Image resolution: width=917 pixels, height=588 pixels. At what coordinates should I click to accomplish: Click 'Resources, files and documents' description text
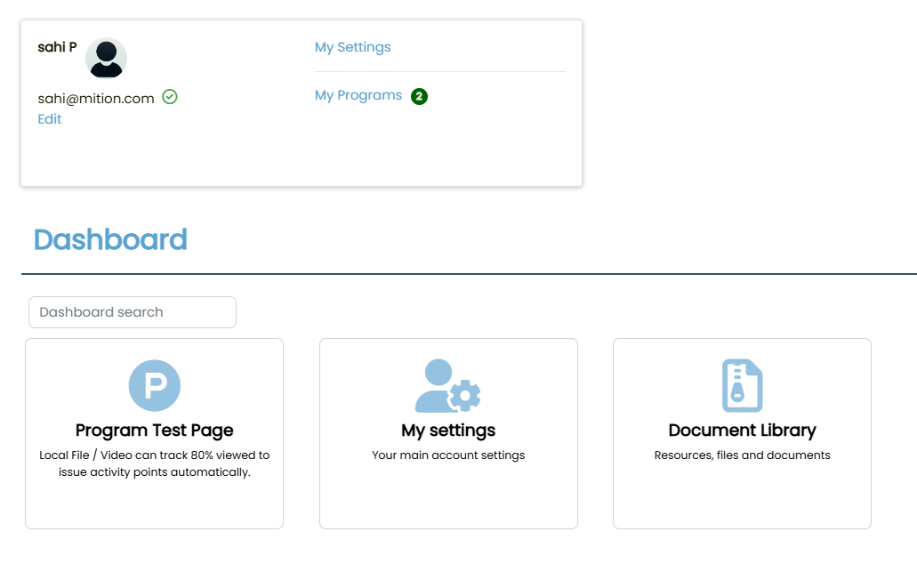point(742,455)
